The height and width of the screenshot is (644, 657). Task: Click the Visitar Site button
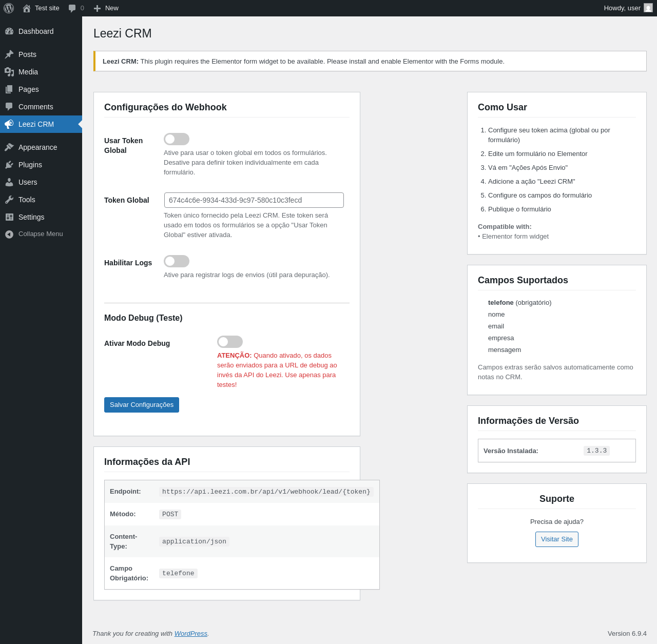pos(557,539)
